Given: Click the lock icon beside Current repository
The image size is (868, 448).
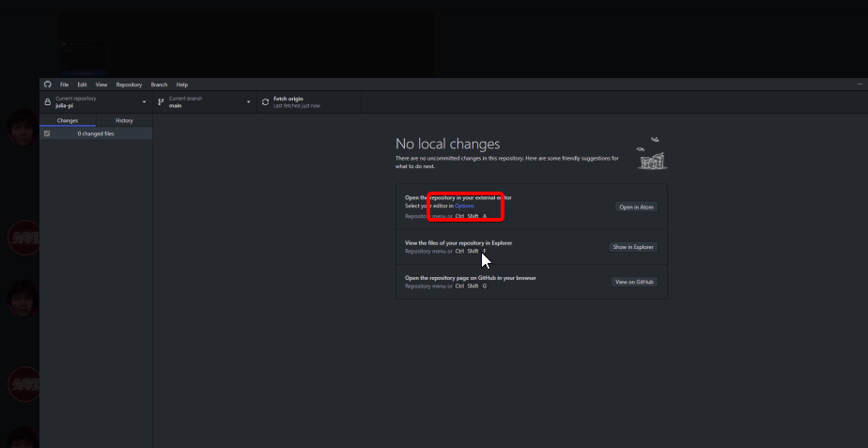Looking at the screenshot, I should point(48,102).
